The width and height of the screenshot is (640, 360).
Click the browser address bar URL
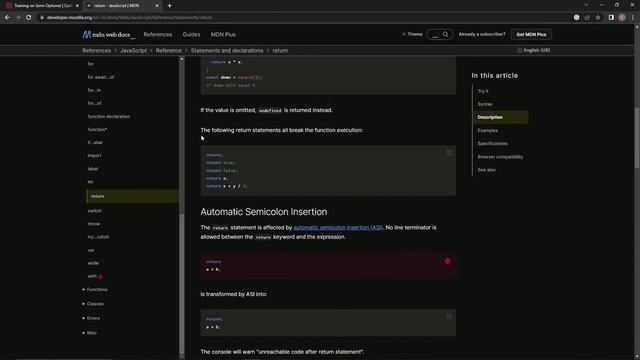(129, 18)
